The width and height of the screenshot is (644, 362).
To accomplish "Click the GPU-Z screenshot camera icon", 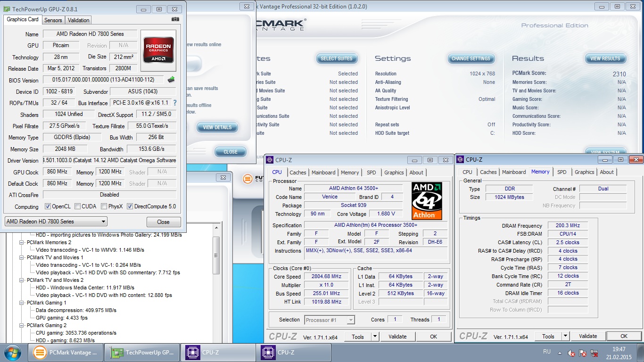I will pyautogui.click(x=175, y=19).
